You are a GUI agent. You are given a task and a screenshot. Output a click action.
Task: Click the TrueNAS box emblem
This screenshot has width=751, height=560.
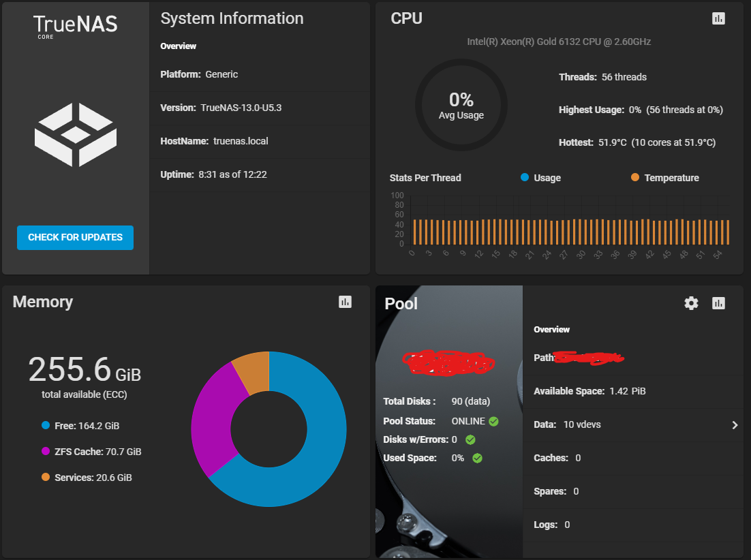click(76, 135)
